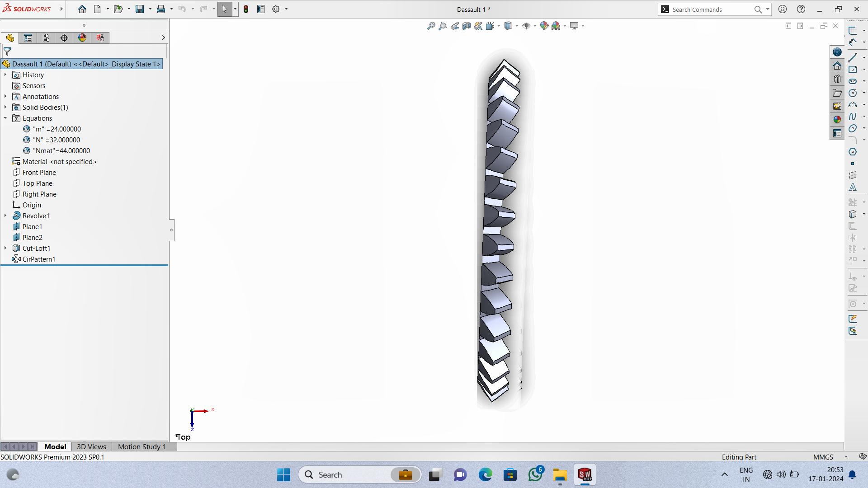
Task: Expand the Solid Bodies(1) node
Action: [x=5, y=107]
